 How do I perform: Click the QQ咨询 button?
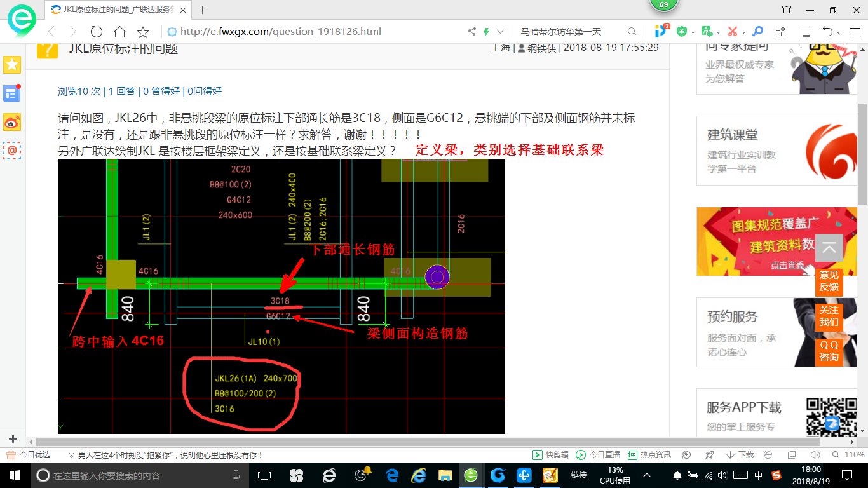click(x=829, y=351)
